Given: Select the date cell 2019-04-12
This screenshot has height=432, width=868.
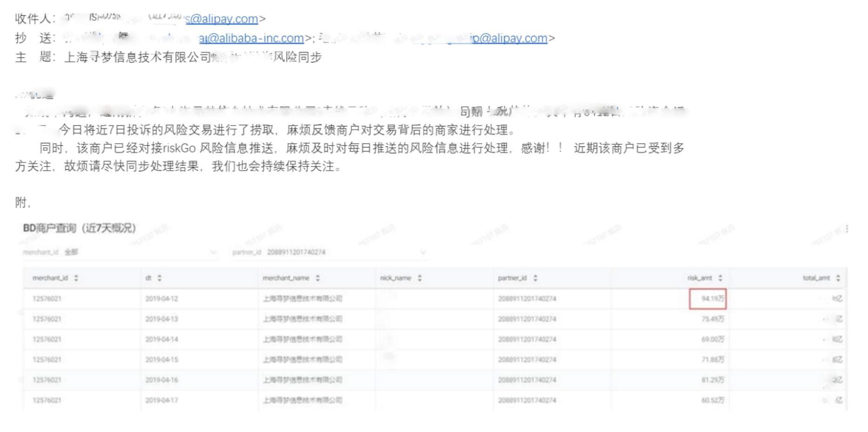Looking at the screenshot, I should [161, 299].
